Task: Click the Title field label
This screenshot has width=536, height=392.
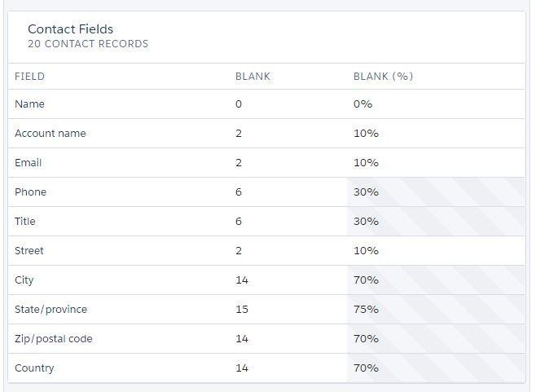Action: point(25,222)
